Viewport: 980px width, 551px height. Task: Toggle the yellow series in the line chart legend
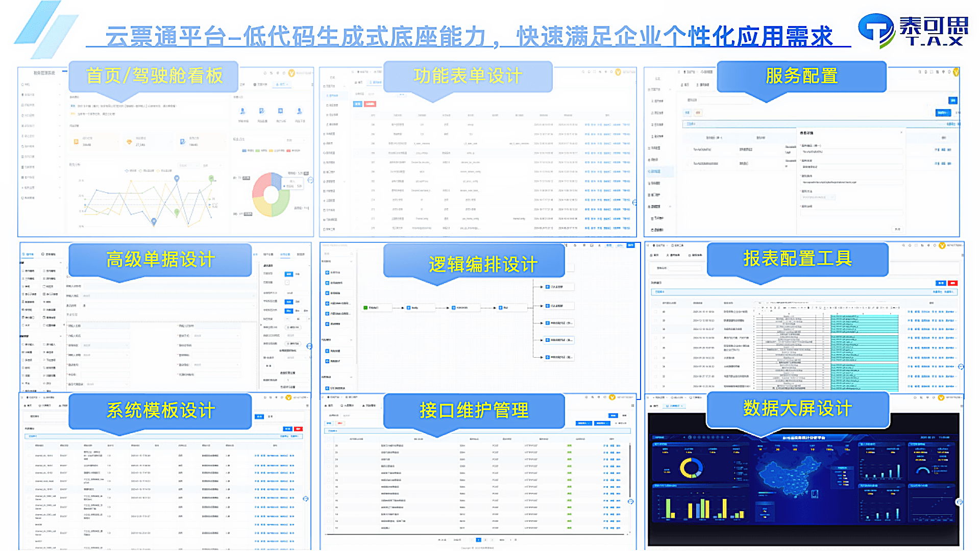pyautogui.click(x=158, y=170)
